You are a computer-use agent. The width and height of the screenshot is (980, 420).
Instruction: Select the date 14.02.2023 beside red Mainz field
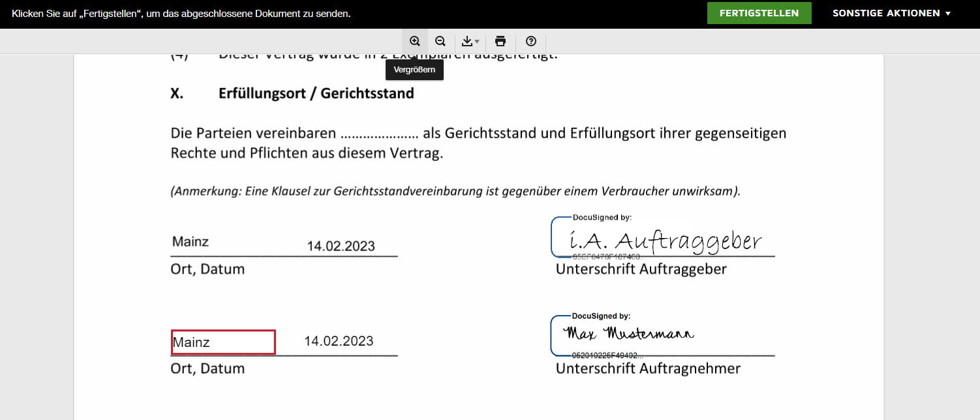338,340
